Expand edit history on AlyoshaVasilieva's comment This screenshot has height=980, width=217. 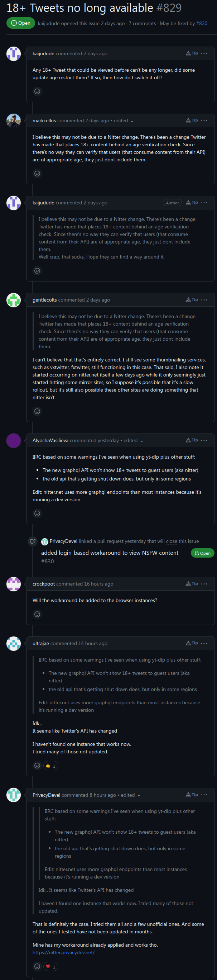coord(141,441)
